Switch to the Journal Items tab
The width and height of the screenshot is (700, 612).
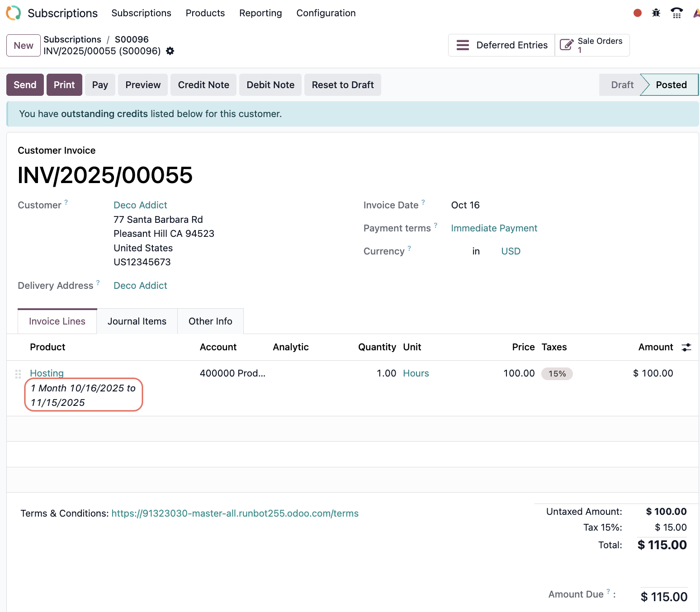pos(137,321)
